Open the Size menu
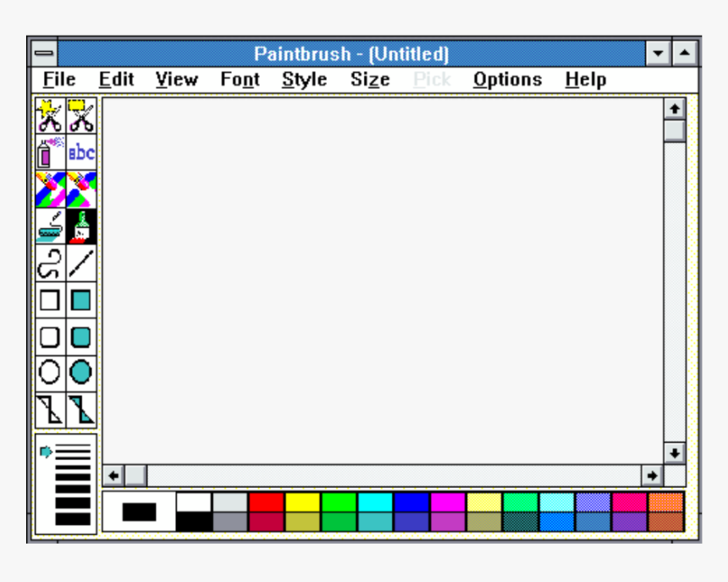Image resolution: width=728 pixels, height=582 pixels. 370,80
